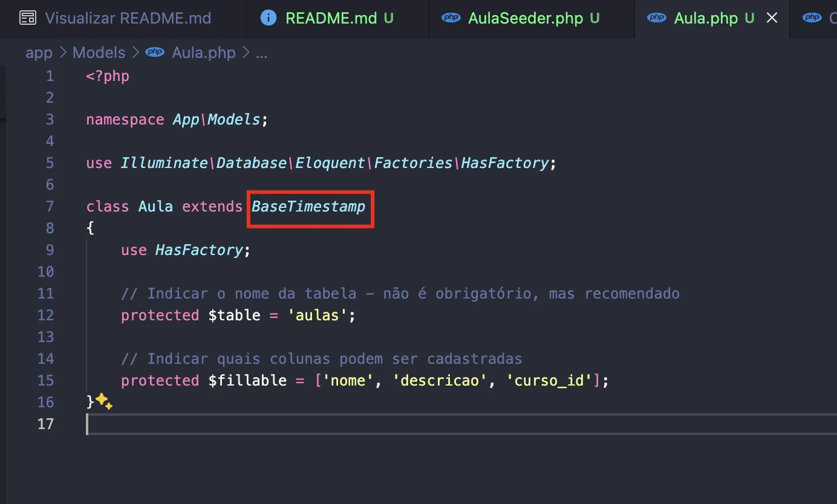837x504 pixels.
Task: Click line number 12 in the gutter
Action: pos(45,315)
